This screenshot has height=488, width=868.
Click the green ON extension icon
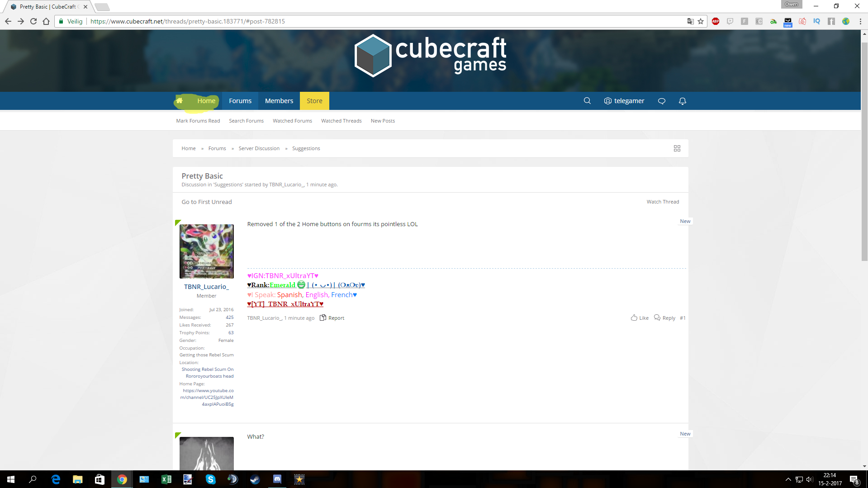pos(773,21)
